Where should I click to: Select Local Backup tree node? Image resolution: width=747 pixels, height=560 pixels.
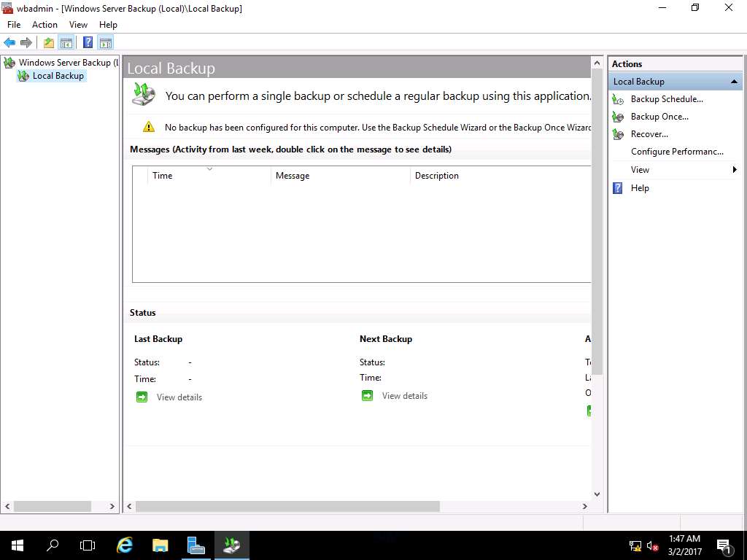[52, 76]
